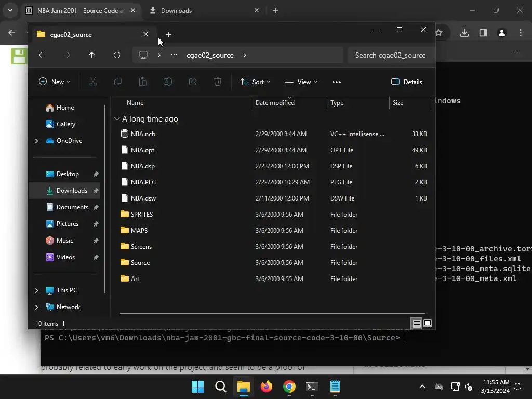532x399 pixels.
Task: Select the Source folder
Action: point(274,263)
